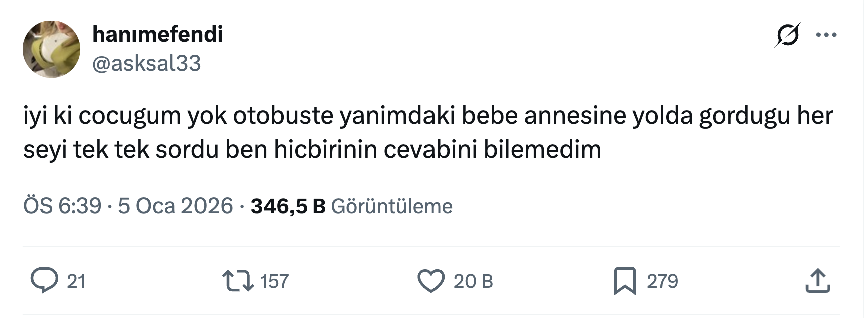
Task: Click the word "bilemedim" in the tweet
Action: [542, 150]
